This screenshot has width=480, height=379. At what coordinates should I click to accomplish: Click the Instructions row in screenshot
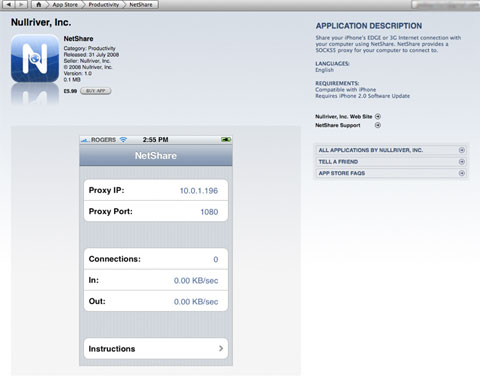(x=156, y=349)
